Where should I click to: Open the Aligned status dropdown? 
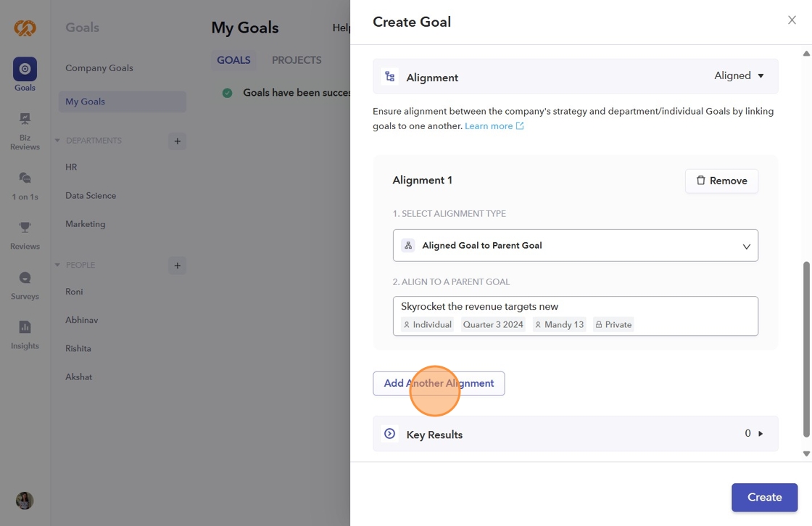pos(739,76)
